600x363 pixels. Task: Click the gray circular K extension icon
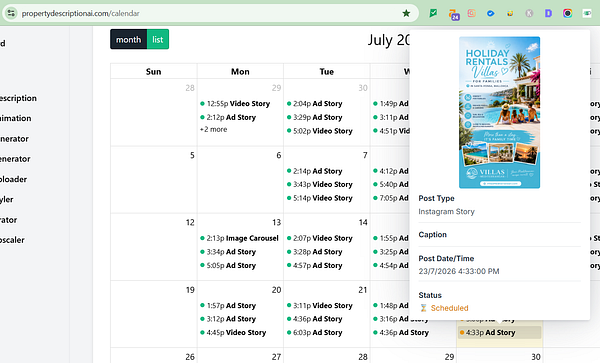point(529,13)
